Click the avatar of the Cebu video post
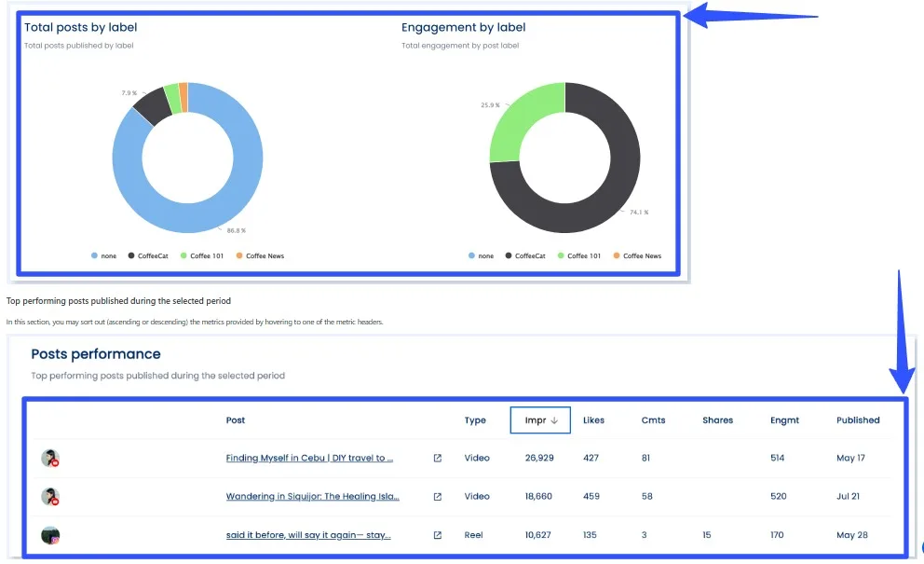The width and height of the screenshot is (924, 564). tap(50, 459)
